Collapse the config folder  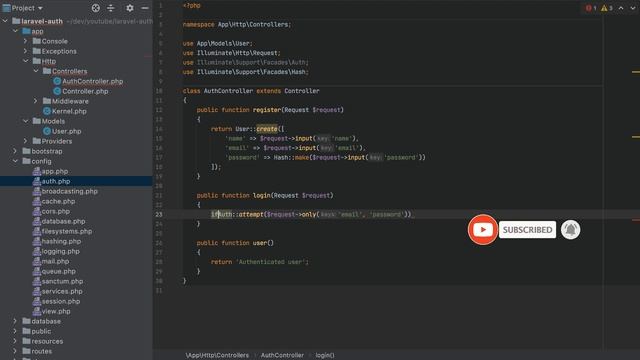(16, 161)
